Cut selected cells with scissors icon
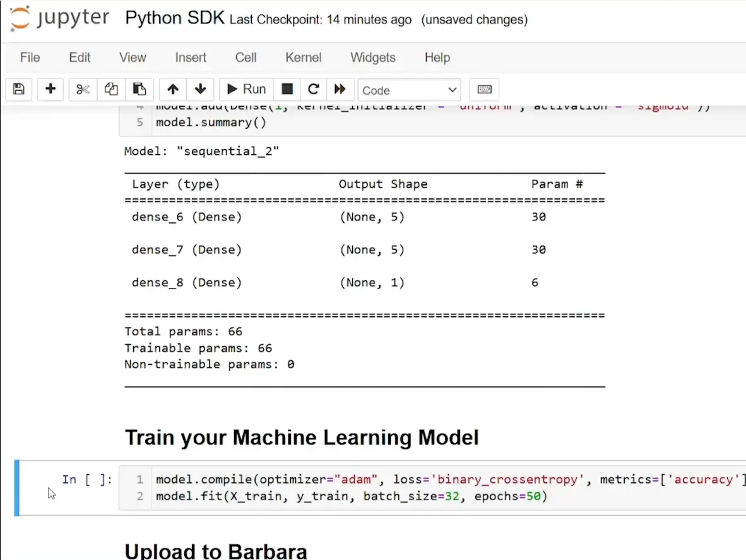This screenshot has height=560, width=746. (x=83, y=90)
